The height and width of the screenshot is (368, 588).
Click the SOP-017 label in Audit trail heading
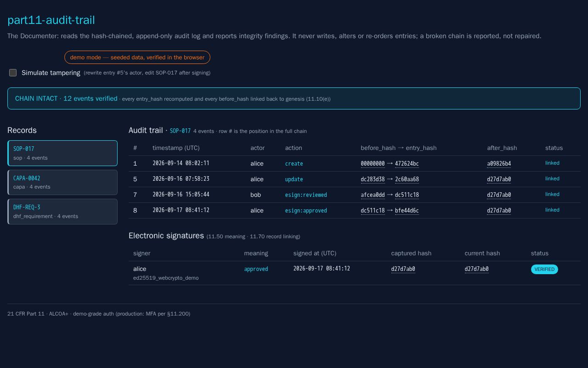[180, 131]
